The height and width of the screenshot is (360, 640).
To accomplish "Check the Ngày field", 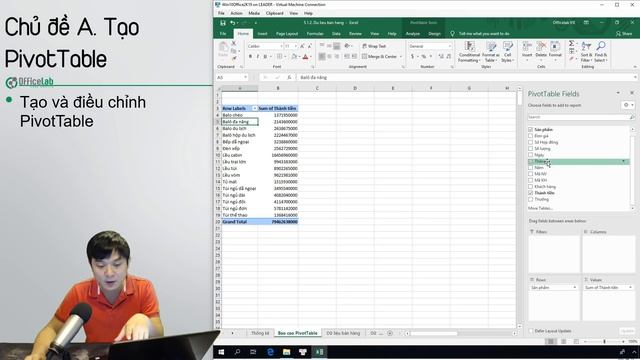I will click(531, 155).
